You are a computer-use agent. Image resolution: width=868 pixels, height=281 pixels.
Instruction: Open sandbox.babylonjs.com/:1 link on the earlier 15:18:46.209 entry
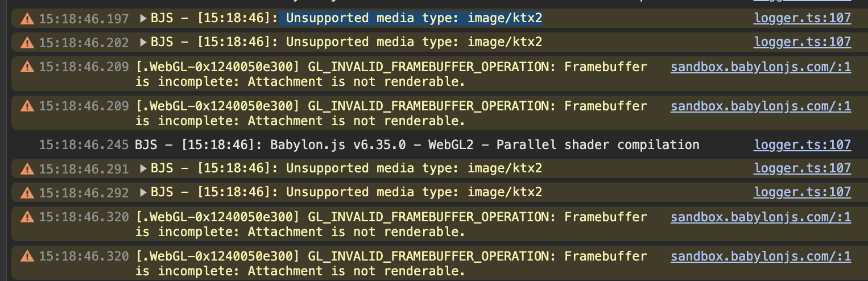pyautogui.click(x=761, y=67)
